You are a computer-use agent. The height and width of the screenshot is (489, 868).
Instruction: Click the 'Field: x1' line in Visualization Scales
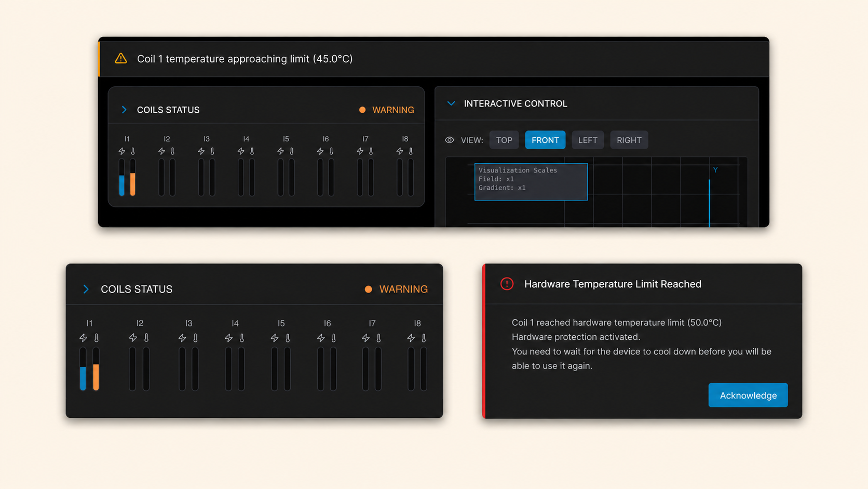click(496, 179)
